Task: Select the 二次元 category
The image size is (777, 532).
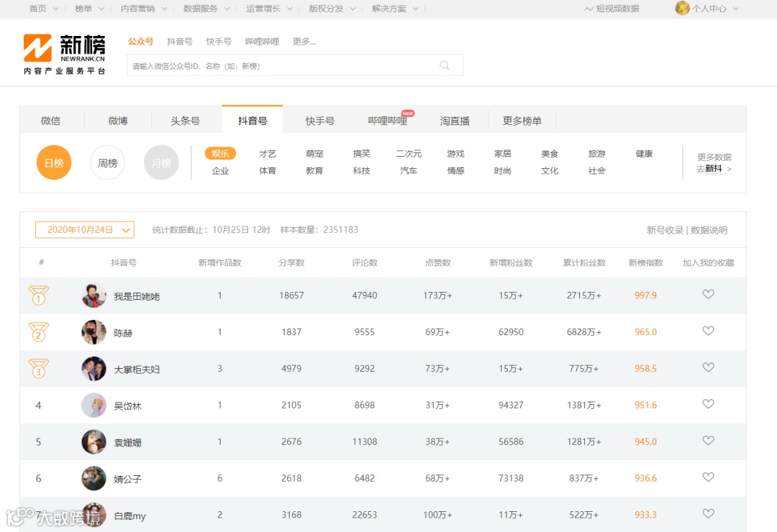Action: 409,154
